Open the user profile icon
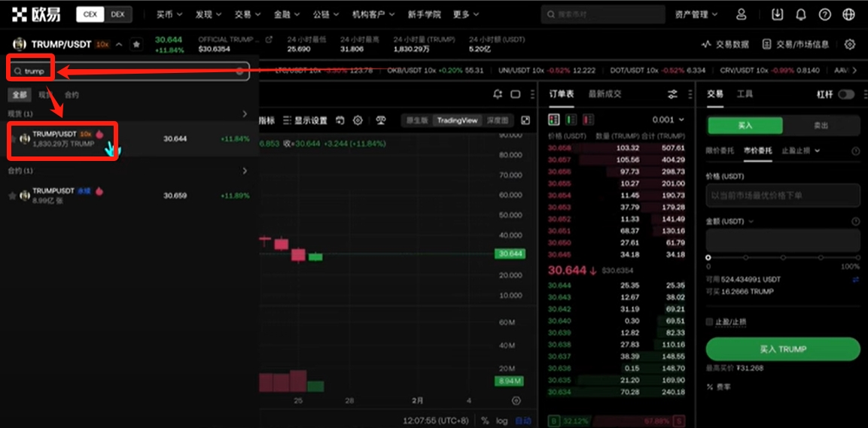Viewport: 868px width, 428px height. click(742, 14)
